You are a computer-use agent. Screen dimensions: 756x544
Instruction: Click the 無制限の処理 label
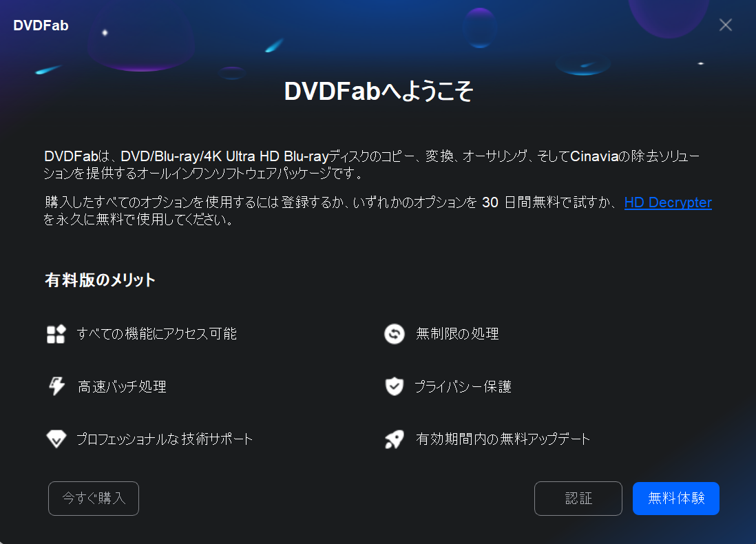click(457, 334)
